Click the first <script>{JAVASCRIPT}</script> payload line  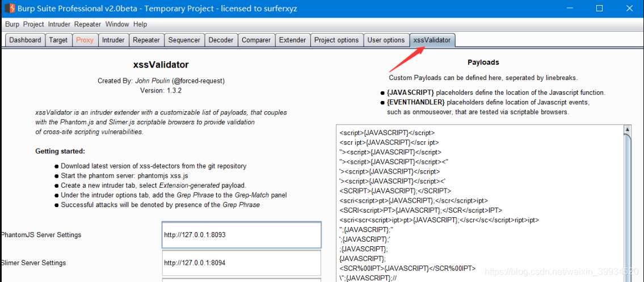[387, 133]
